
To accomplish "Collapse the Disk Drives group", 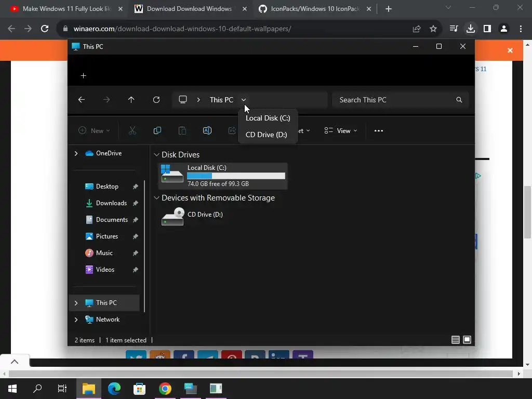I will tap(156, 155).
